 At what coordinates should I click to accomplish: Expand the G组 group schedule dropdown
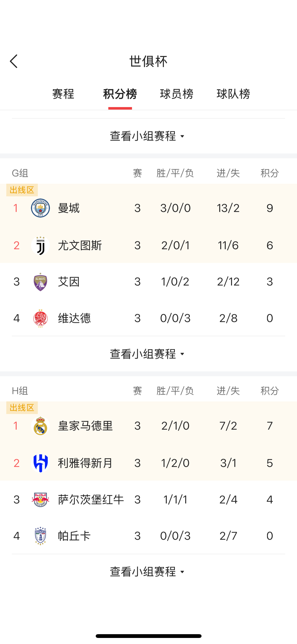[x=148, y=354]
